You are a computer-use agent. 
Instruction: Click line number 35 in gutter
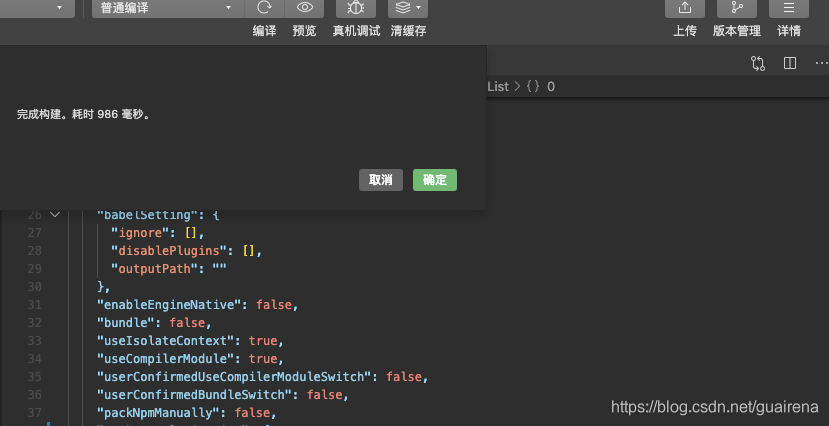coord(34,377)
